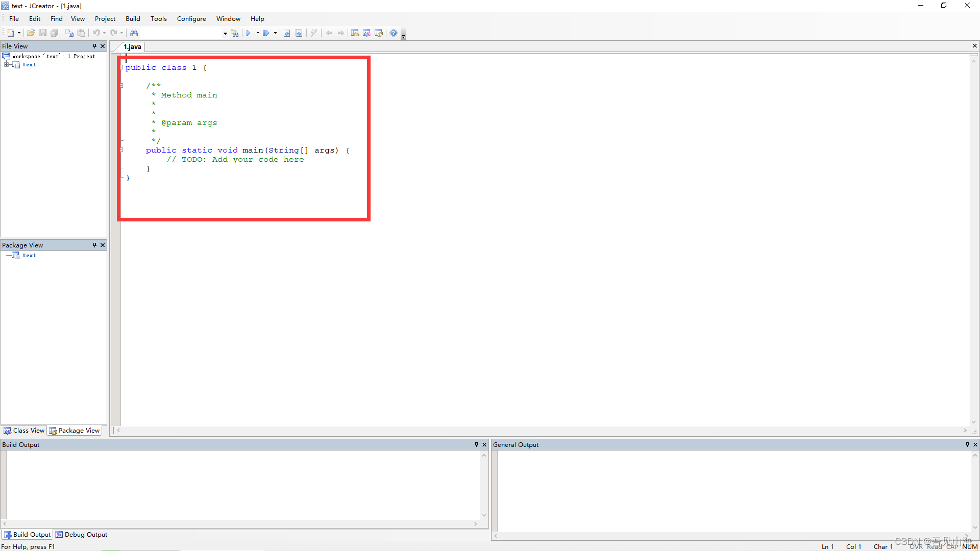Viewport: 980px width, 551px height.
Task: Click the Find in Files icon
Action: (x=234, y=33)
